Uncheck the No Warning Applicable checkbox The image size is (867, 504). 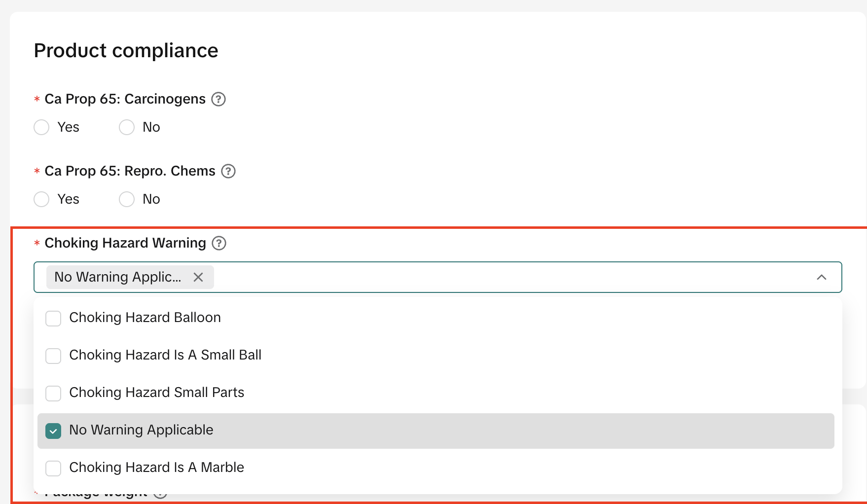(x=53, y=431)
